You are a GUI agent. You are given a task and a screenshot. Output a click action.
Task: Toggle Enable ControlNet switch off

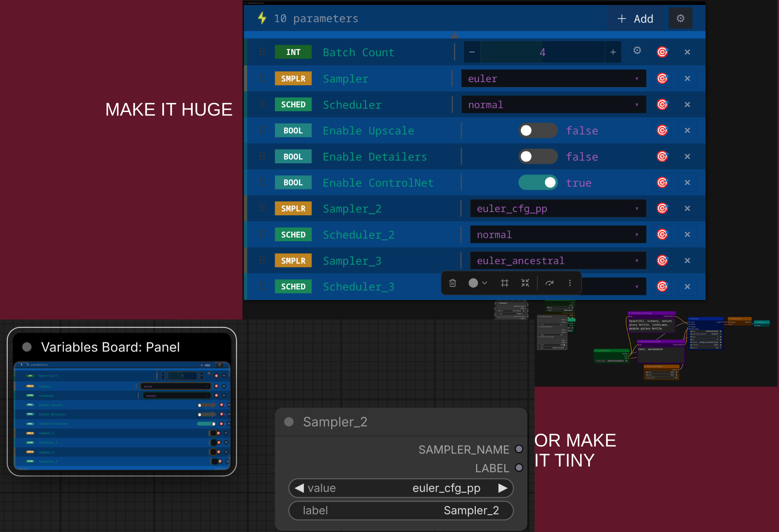tap(538, 183)
